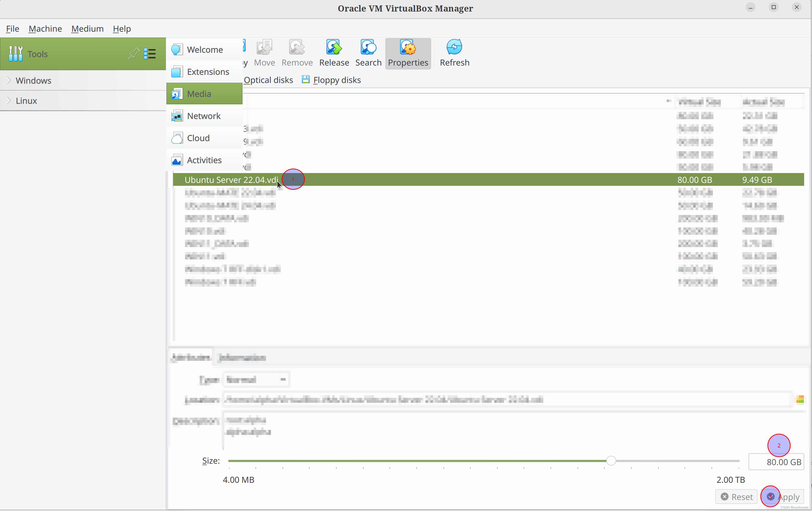Open the Network tool

pos(204,116)
